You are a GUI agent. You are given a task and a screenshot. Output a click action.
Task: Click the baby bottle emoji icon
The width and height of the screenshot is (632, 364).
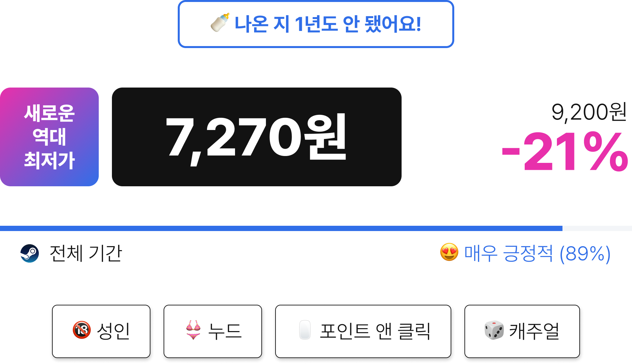coord(220,23)
